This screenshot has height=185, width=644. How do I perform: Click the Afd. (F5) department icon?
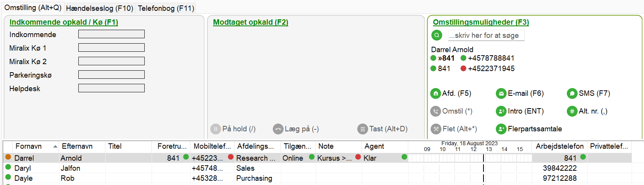tap(435, 93)
